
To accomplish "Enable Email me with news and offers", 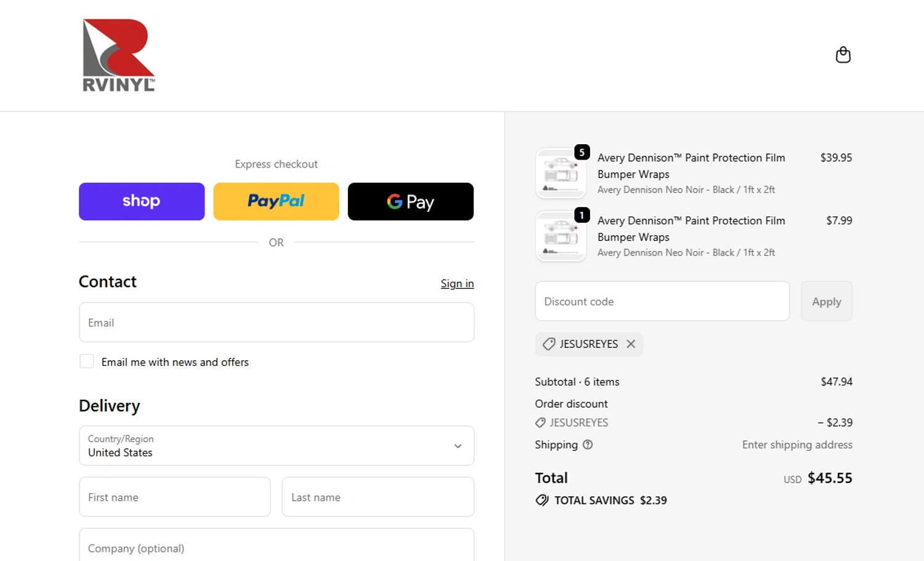I will click(87, 361).
